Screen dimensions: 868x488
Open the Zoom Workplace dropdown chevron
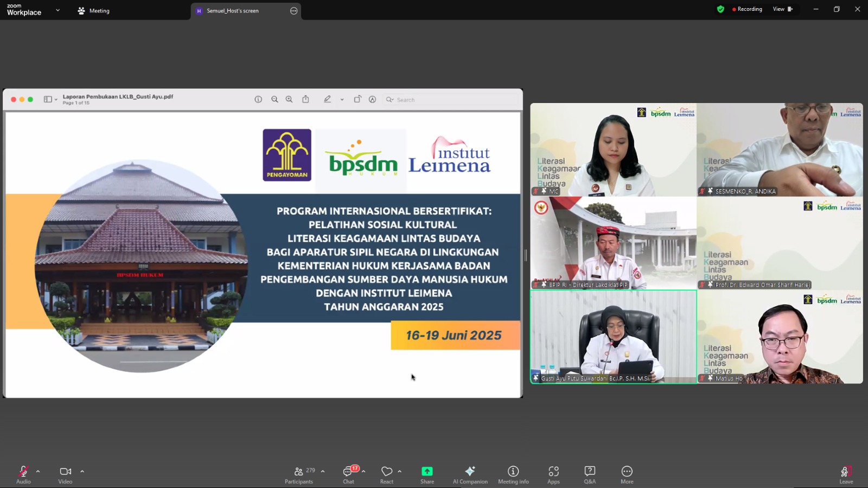tap(58, 10)
